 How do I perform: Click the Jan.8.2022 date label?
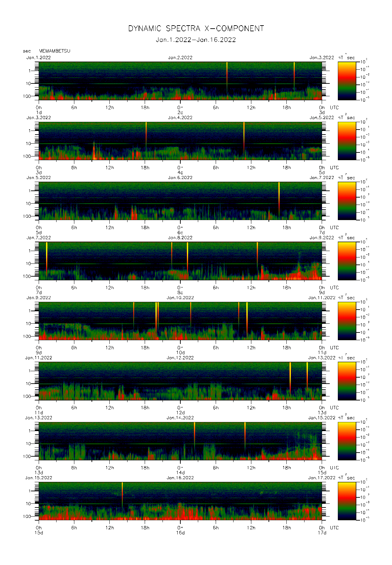[x=180, y=238]
